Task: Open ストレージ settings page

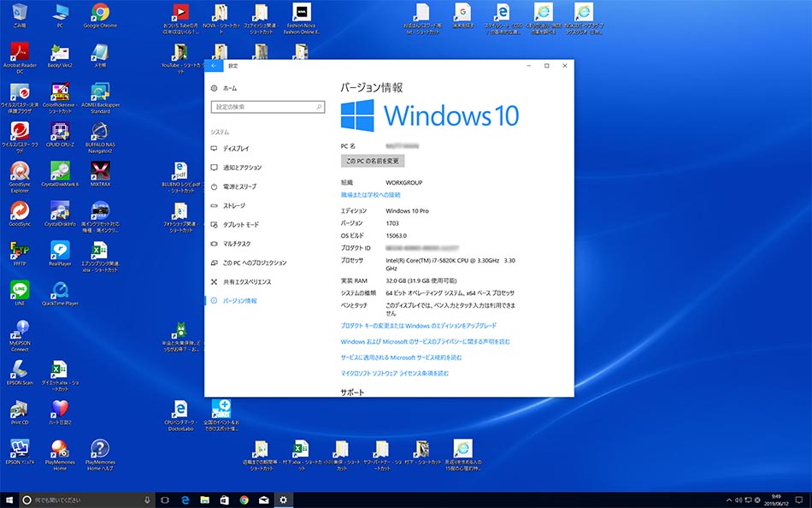Action: [x=233, y=206]
